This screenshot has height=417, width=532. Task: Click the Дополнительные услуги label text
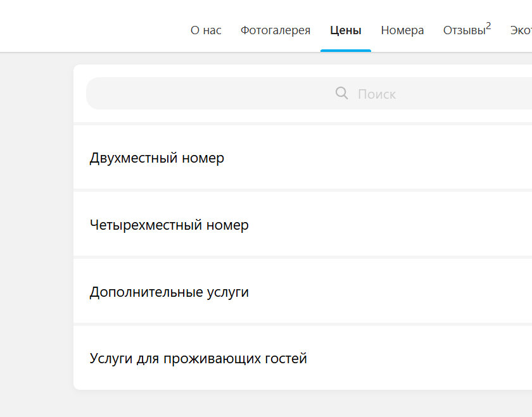[x=169, y=292]
